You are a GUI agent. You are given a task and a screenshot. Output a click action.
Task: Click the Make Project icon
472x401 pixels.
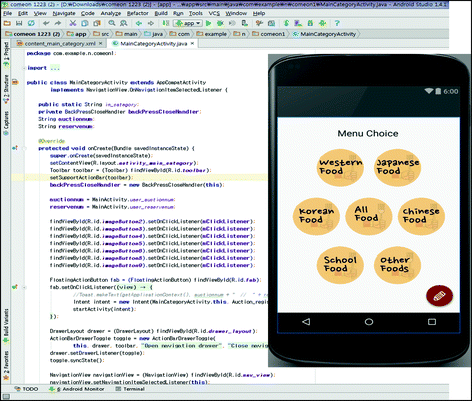click(166, 23)
